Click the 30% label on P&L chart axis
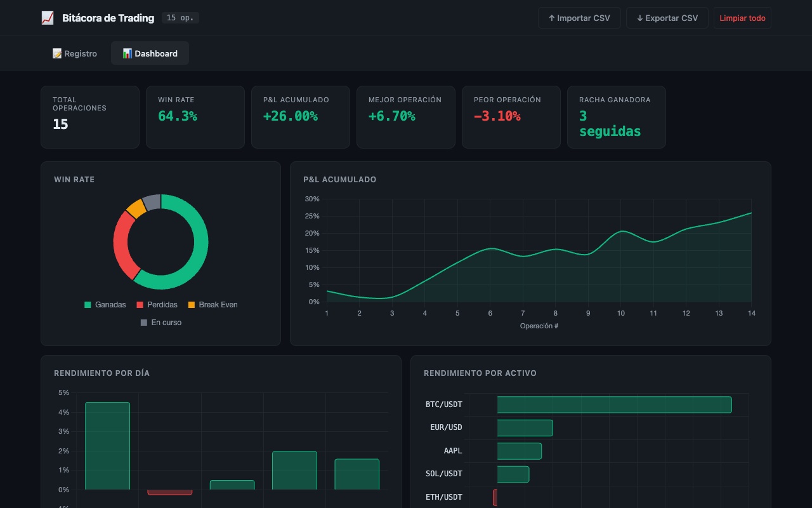The width and height of the screenshot is (812, 508). (x=312, y=199)
